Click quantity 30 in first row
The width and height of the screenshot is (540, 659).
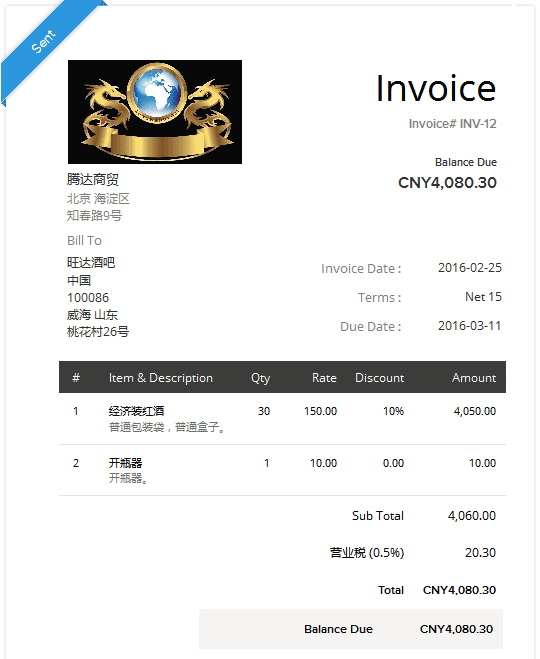[x=264, y=411]
